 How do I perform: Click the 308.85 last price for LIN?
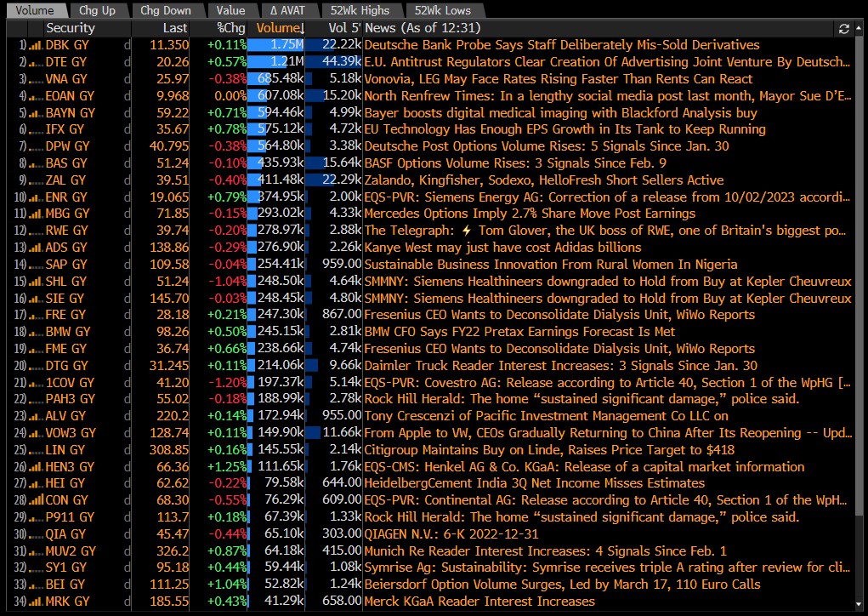pyautogui.click(x=169, y=450)
